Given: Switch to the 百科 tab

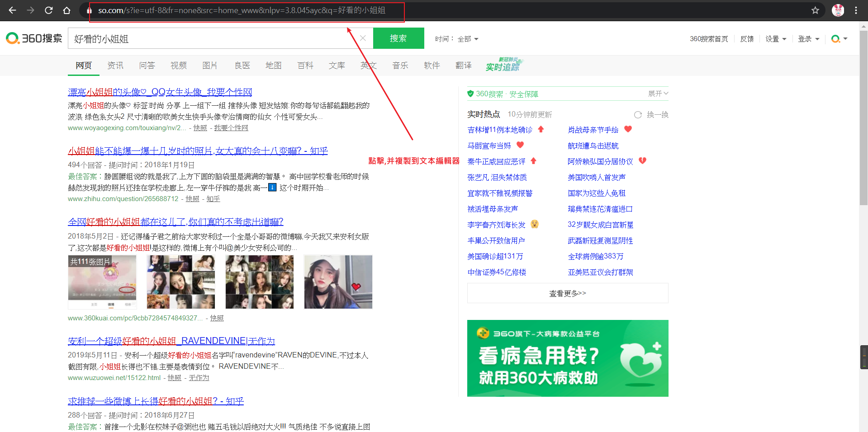Looking at the screenshot, I should click(305, 66).
